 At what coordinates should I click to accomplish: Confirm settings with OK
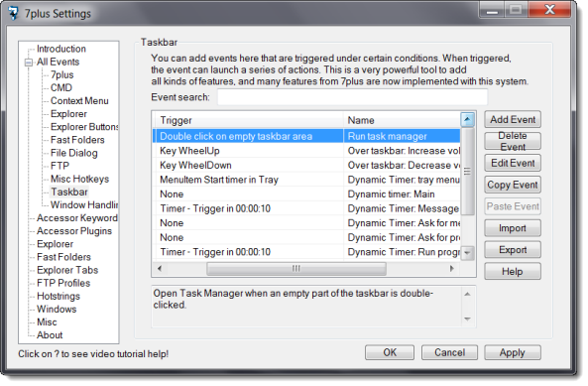coord(390,352)
